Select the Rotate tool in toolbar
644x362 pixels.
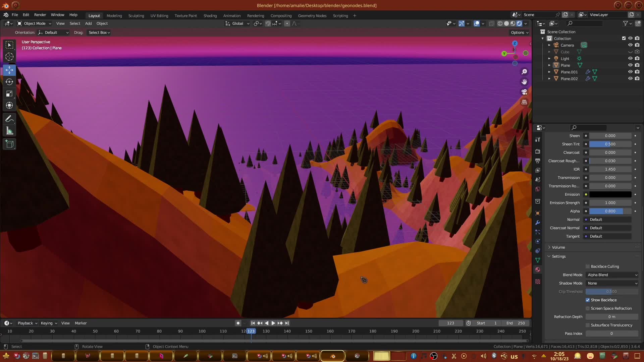(9, 82)
